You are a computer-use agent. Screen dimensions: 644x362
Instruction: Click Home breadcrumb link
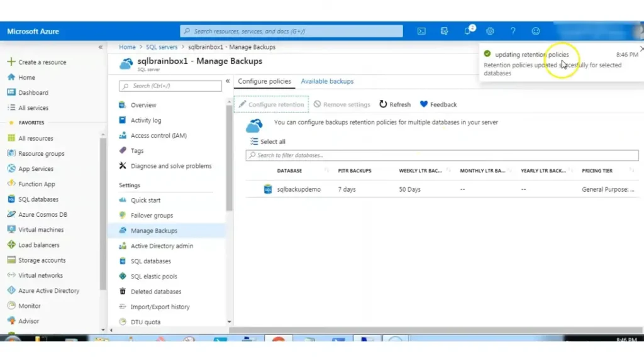point(127,47)
